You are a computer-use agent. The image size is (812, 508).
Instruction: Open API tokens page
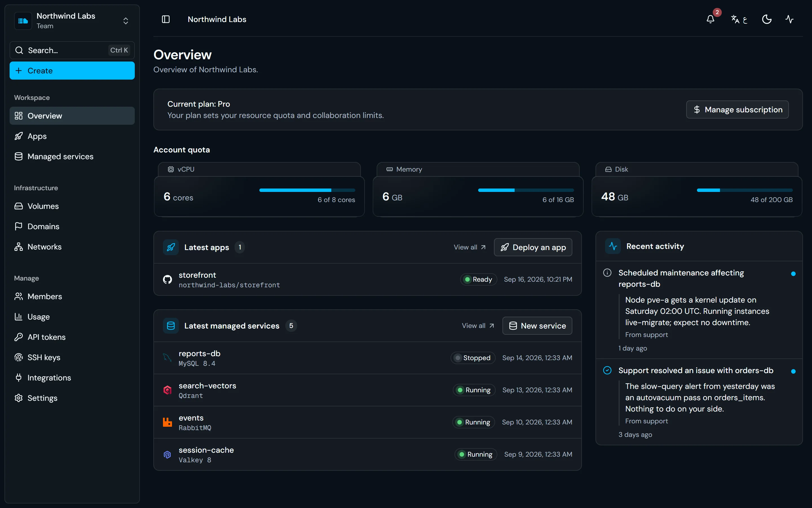pos(72,337)
